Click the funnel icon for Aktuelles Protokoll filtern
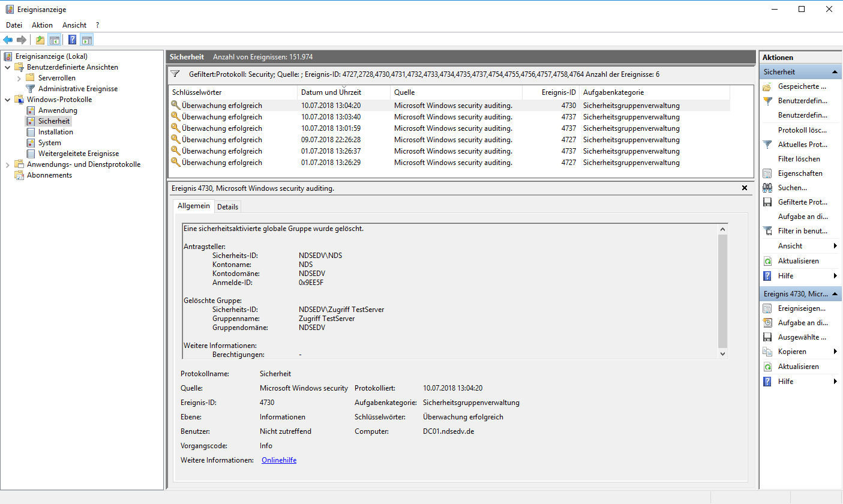Viewport: 843px width, 504px height. (767, 145)
